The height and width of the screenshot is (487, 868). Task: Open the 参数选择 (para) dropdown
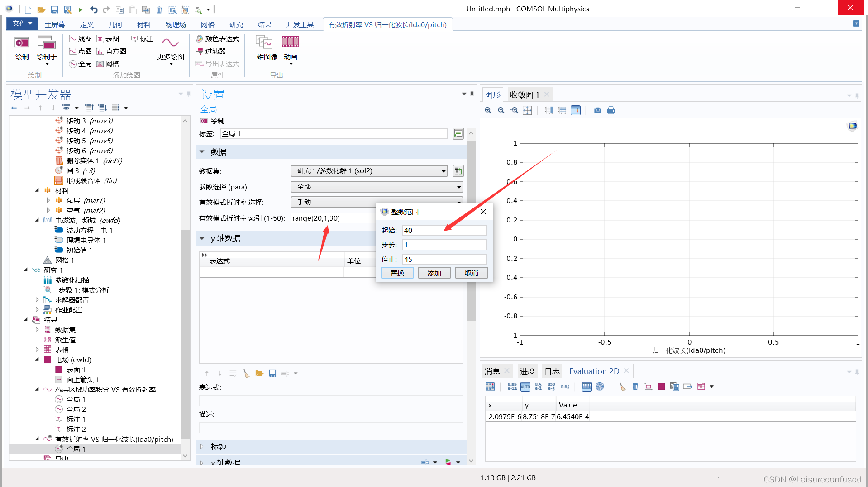377,187
